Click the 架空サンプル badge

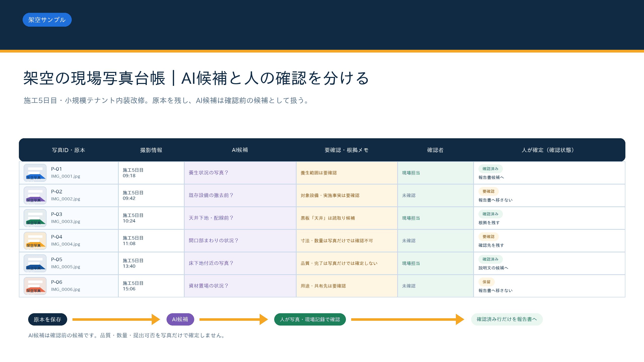[47, 20]
